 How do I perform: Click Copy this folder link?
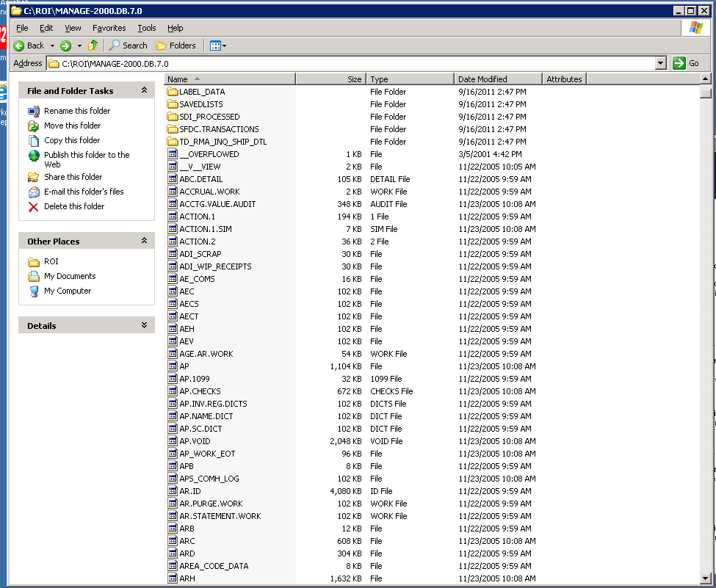click(72, 140)
